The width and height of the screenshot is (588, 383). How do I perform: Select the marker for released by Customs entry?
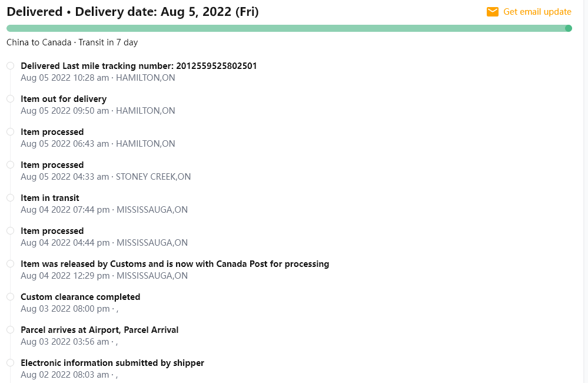click(x=11, y=264)
